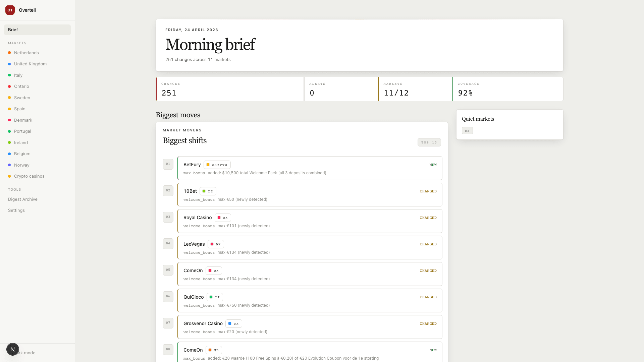
Task: Click the Biggest shifts heading
Action: (x=184, y=141)
